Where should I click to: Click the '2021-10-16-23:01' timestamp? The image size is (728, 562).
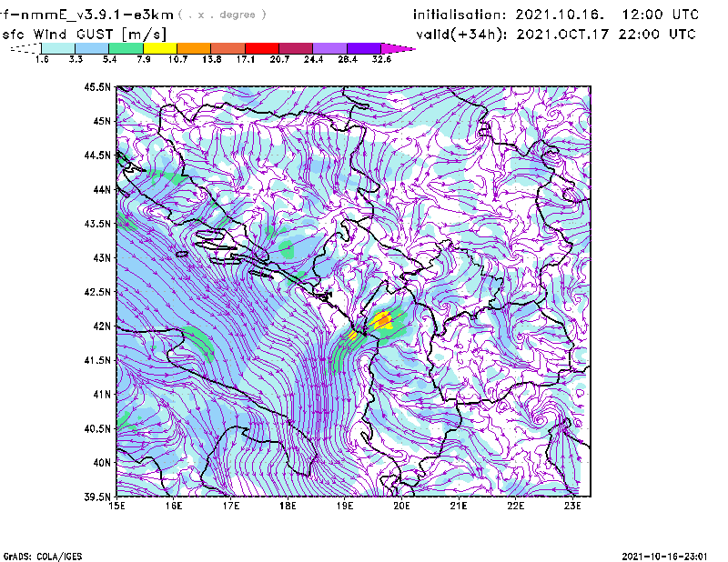(x=664, y=557)
